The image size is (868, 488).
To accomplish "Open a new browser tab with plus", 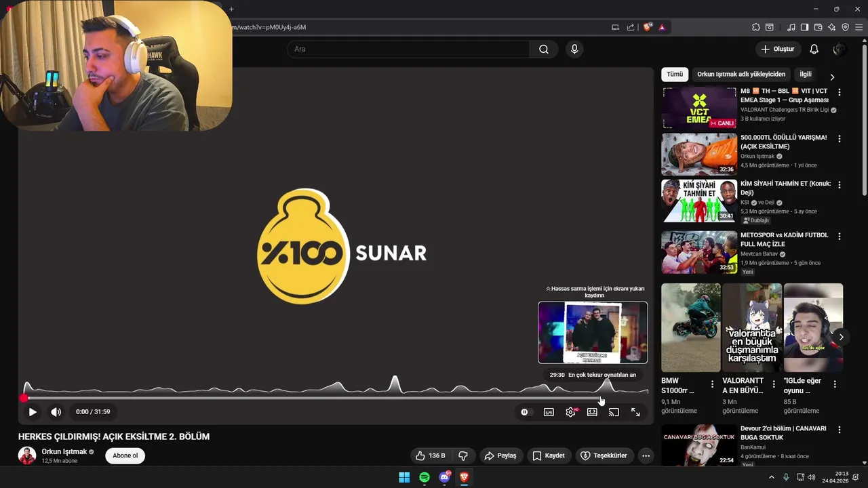I will (231, 9).
